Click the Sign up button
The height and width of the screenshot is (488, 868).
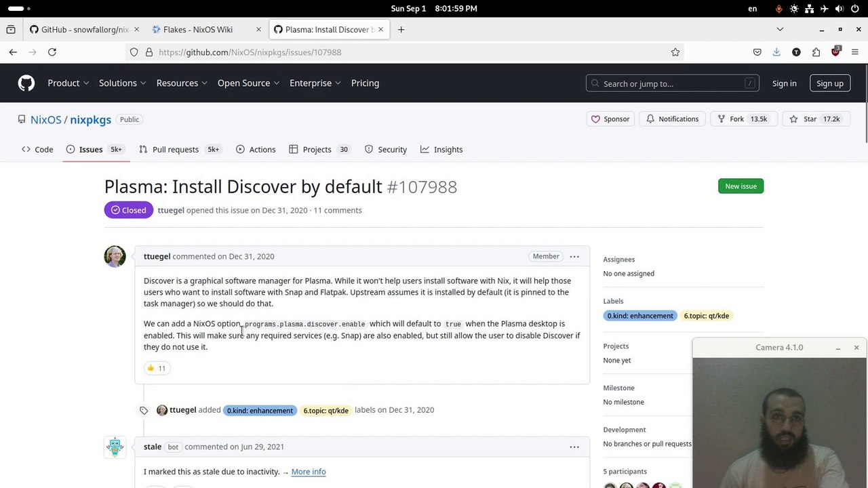click(830, 83)
